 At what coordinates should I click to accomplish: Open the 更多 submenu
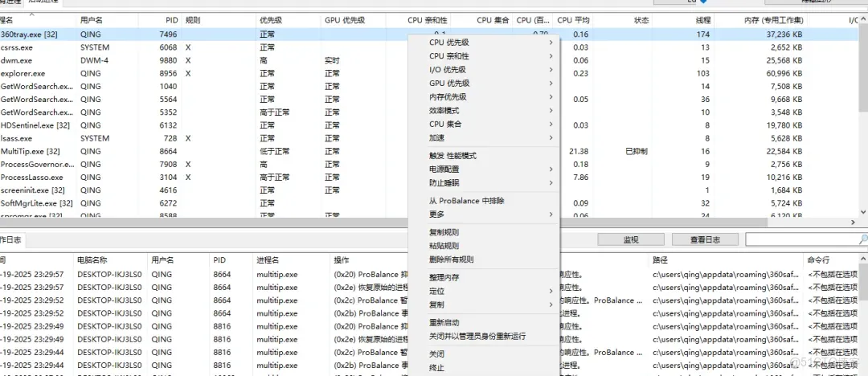coord(483,215)
